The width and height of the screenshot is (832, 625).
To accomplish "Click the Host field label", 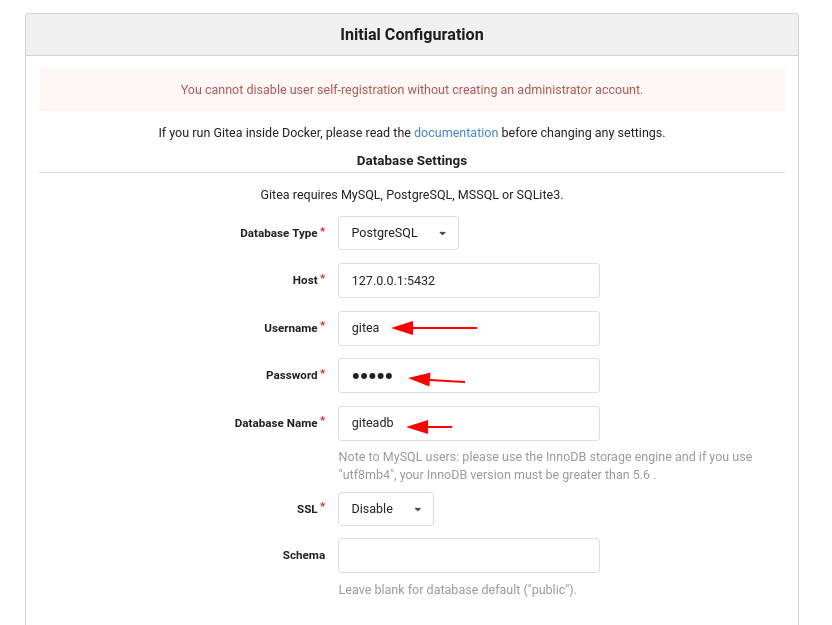I will point(305,280).
